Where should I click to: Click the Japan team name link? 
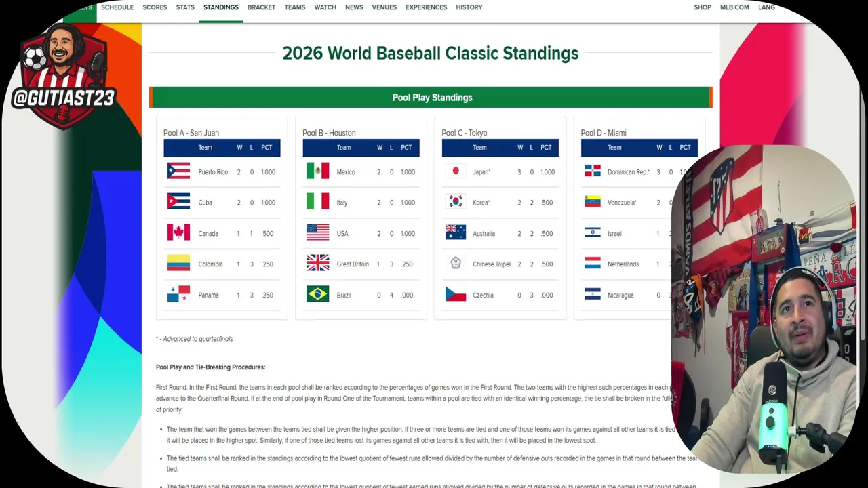481,172
